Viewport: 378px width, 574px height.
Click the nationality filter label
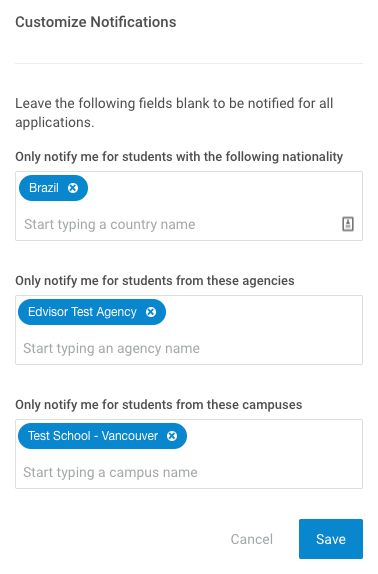click(179, 157)
